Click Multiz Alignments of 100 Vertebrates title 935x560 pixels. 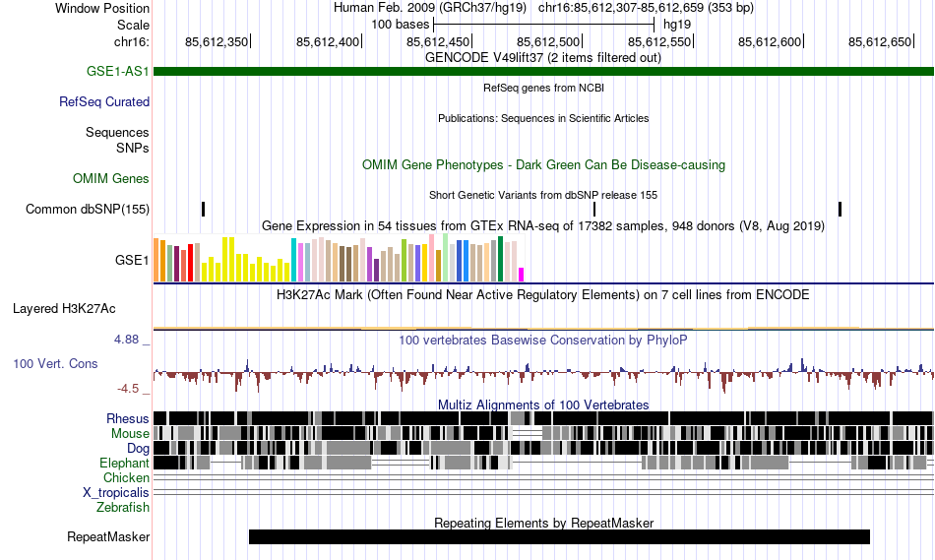(x=543, y=404)
